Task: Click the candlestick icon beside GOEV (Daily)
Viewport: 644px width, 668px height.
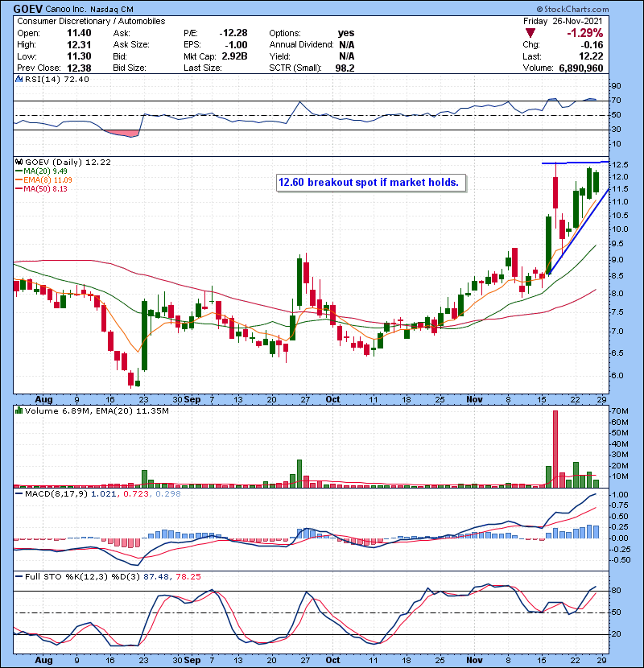Action: 19,163
